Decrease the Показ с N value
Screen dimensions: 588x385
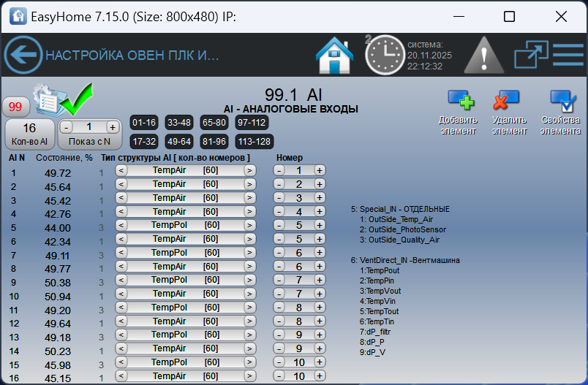click(67, 126)
